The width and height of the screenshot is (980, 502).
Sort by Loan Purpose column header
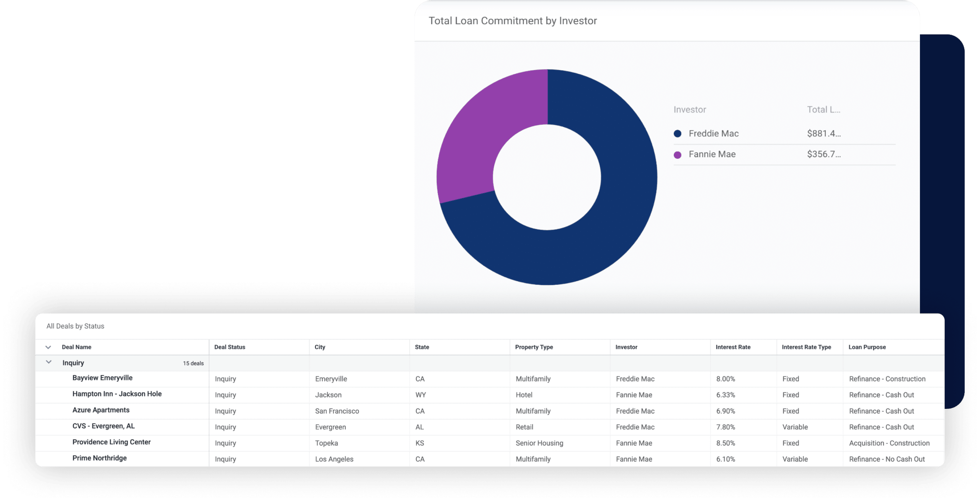click(x=867, y=347)
